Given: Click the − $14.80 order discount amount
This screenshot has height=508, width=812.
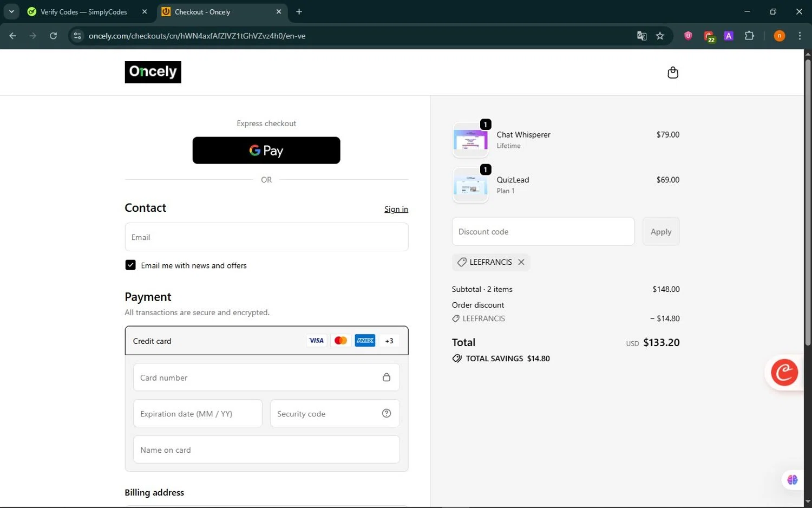Looking at the screenshot, I should click(665, 318).
